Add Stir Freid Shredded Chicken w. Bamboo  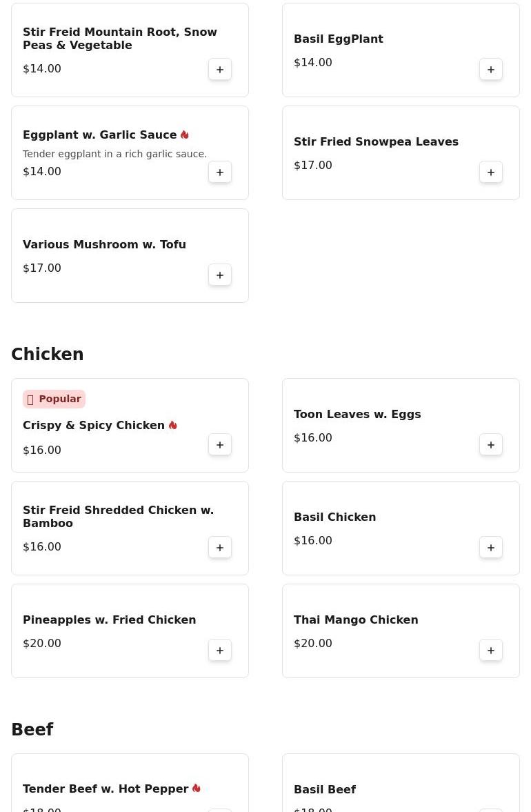pyautogui.click(x=220, y=547)
